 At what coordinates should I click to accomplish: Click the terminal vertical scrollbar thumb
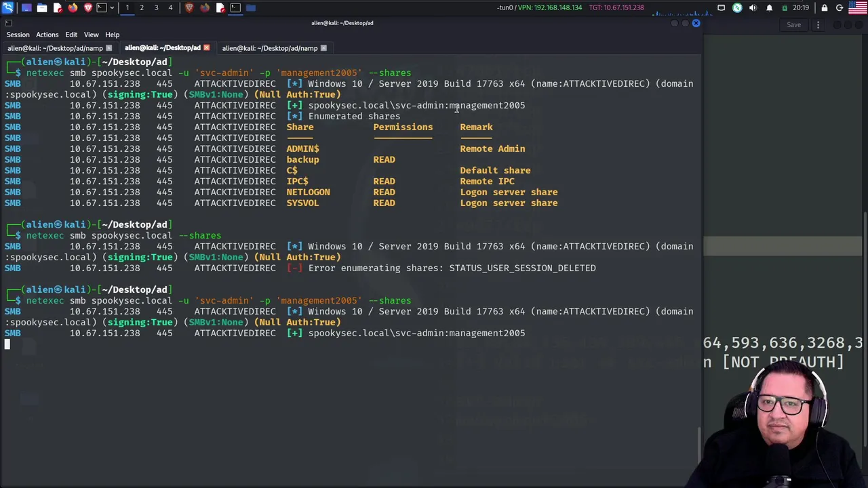tap(699, 445)
